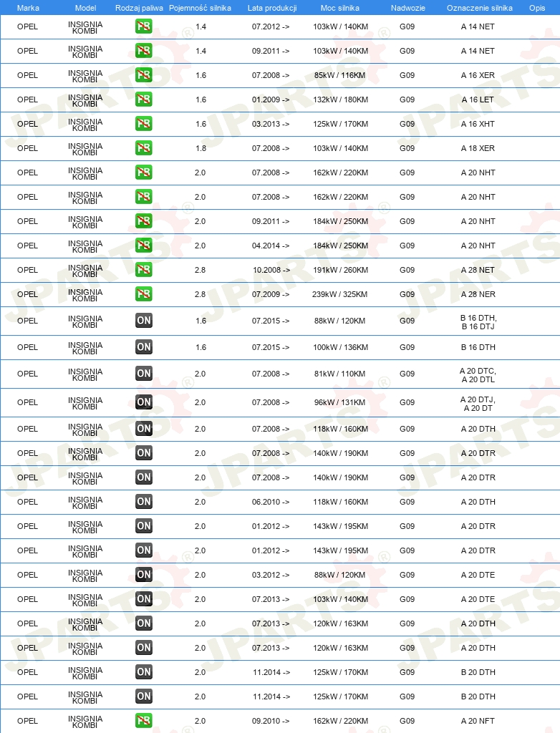This screenshot has width=560, height=733.
Task: Click the engine code A 28 NET
Action: click(478, 270)
